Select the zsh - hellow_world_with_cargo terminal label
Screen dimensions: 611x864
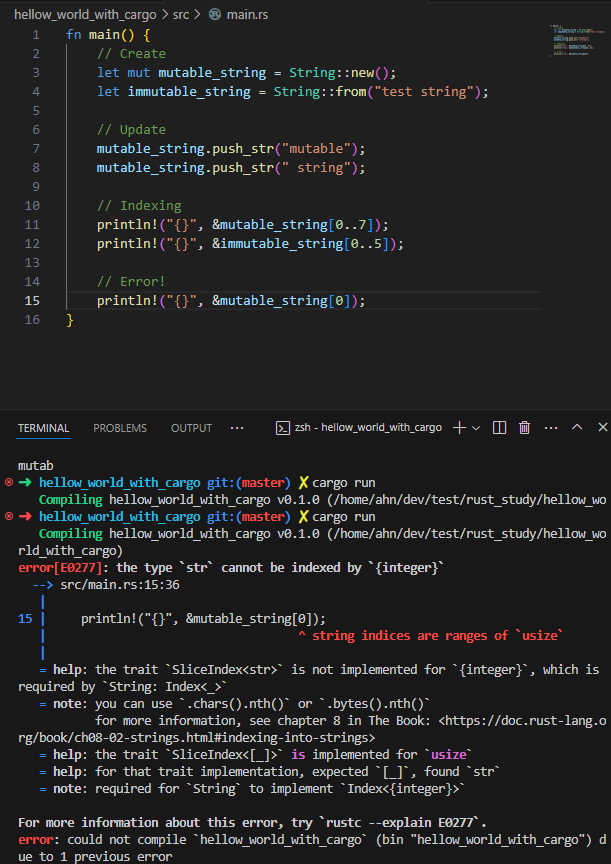click(x=368, y=428)
